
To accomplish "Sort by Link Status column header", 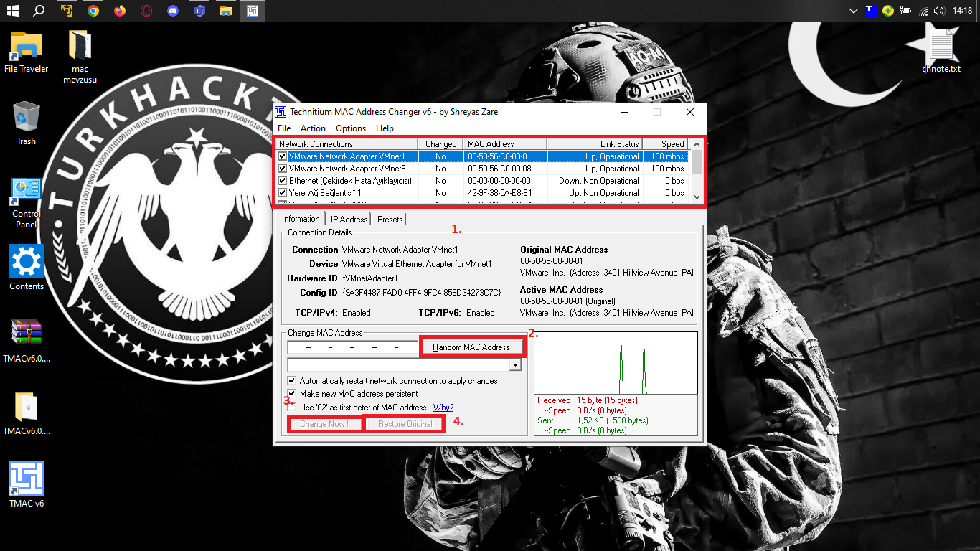I will (x=595, y=144).
